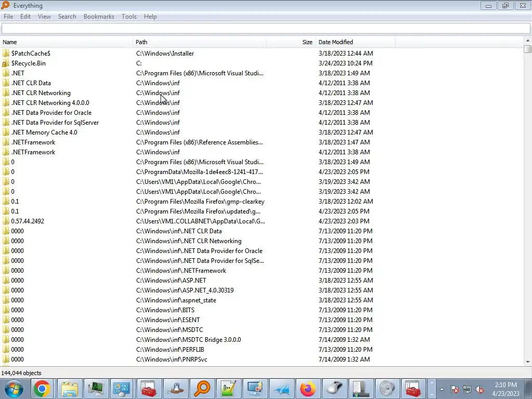Viewport: 532px width, 399px height.
Task: Show hidden tray icons arrow
Action: coord(442,390)
